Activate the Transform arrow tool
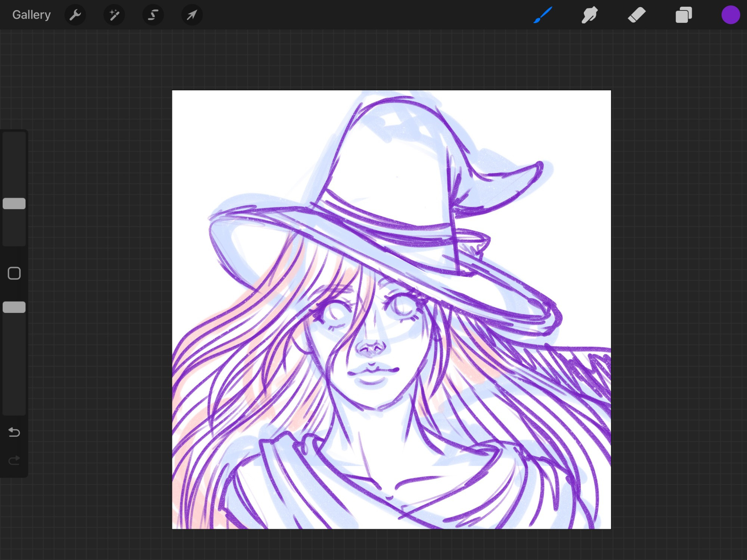Screen dimensions: 747x560 coord(192,15)
